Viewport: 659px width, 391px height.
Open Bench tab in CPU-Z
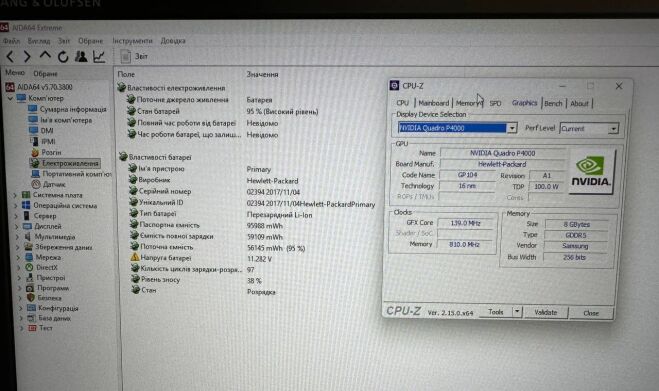[553, 103]
